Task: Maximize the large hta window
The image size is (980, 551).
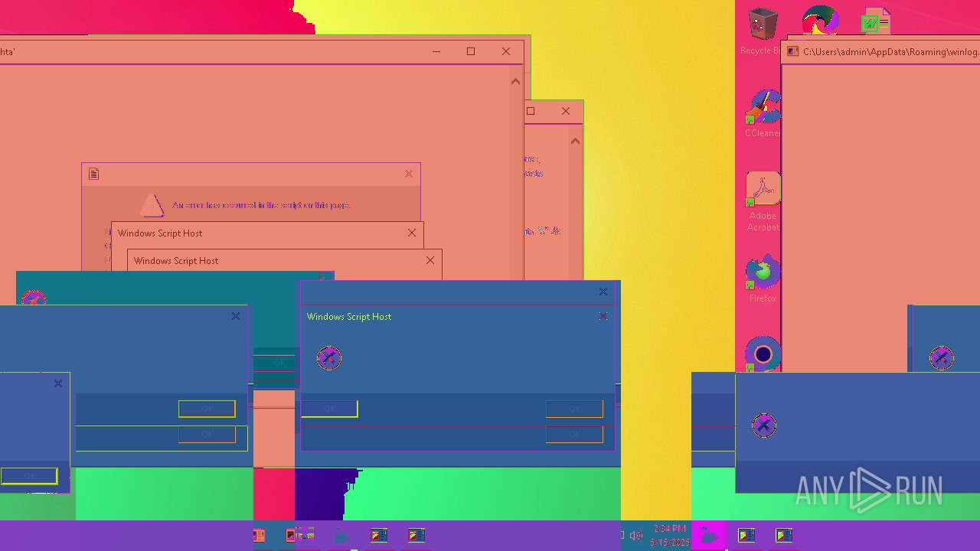Action: [471, 51]
